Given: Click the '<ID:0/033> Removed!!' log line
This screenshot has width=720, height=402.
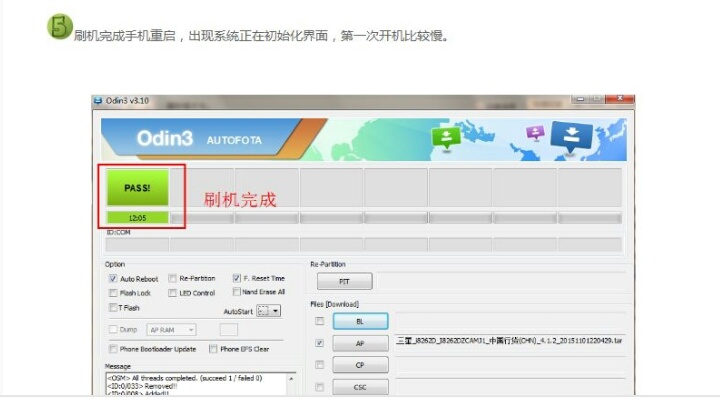Looking at the screenshot, I should pos(142,386).
